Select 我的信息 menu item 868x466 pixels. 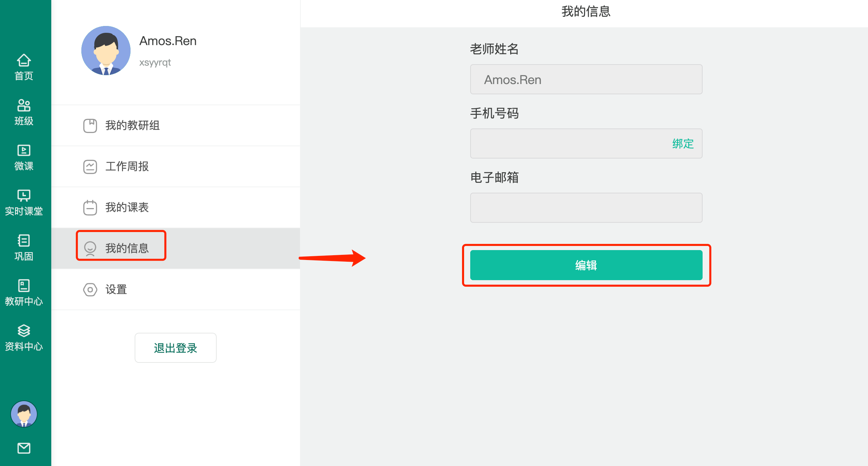176,248
